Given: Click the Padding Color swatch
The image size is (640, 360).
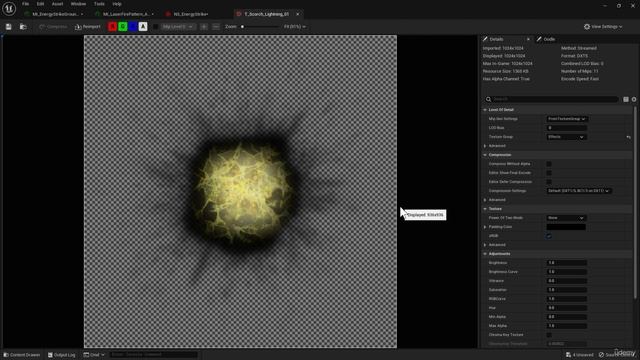Looking at the screenshot, I should [x=566, y=227].
